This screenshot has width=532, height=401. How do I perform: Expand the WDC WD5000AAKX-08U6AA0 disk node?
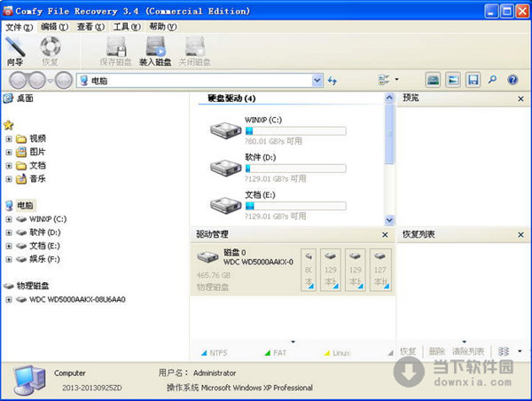[9, 300]
